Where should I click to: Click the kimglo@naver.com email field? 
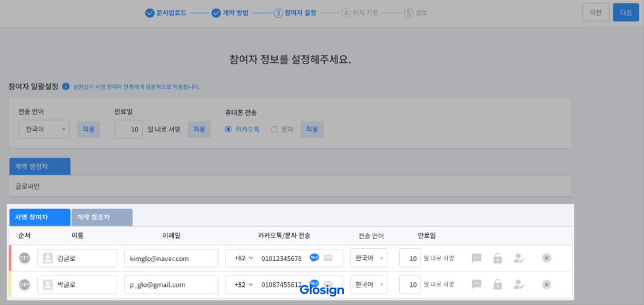point(171,258)
